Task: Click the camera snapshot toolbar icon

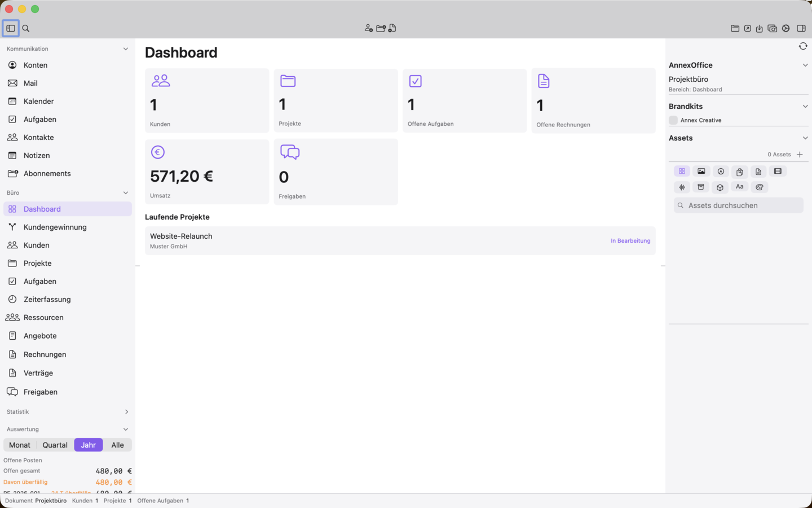Action: tap(773, 28)
